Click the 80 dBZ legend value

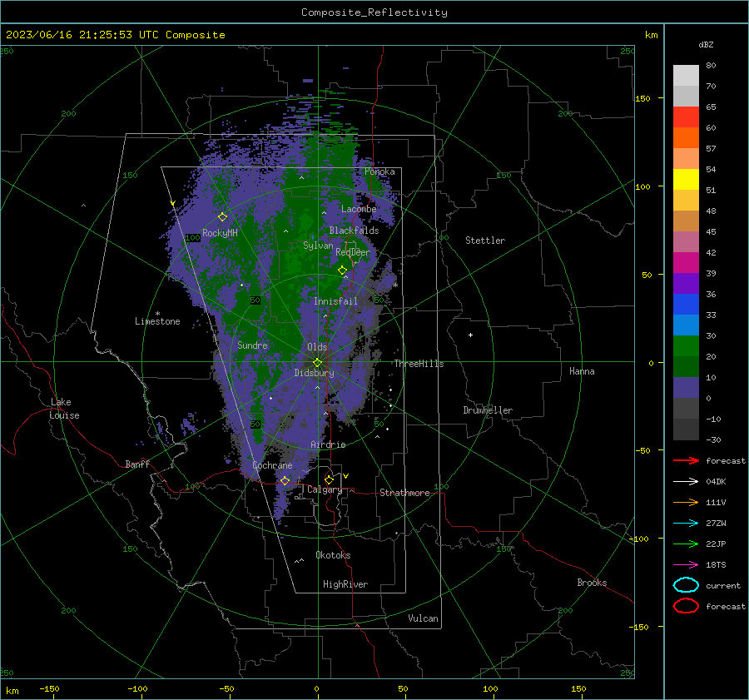711,66
